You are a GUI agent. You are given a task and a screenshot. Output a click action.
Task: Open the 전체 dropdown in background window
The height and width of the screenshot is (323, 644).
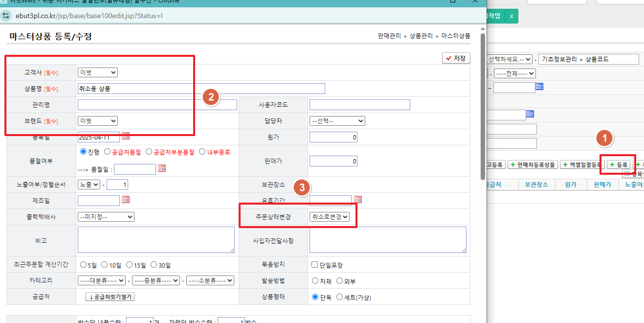[515, 73]
